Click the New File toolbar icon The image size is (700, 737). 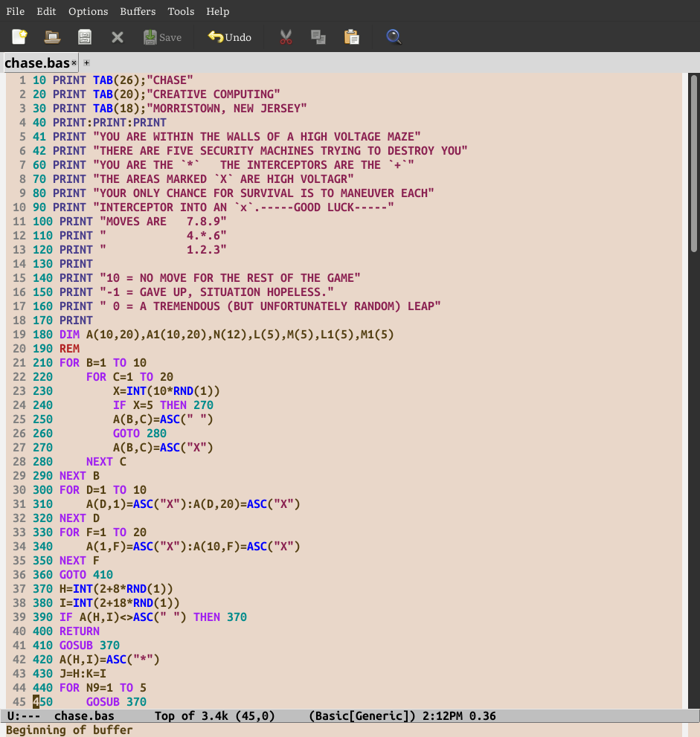point(20,36)
